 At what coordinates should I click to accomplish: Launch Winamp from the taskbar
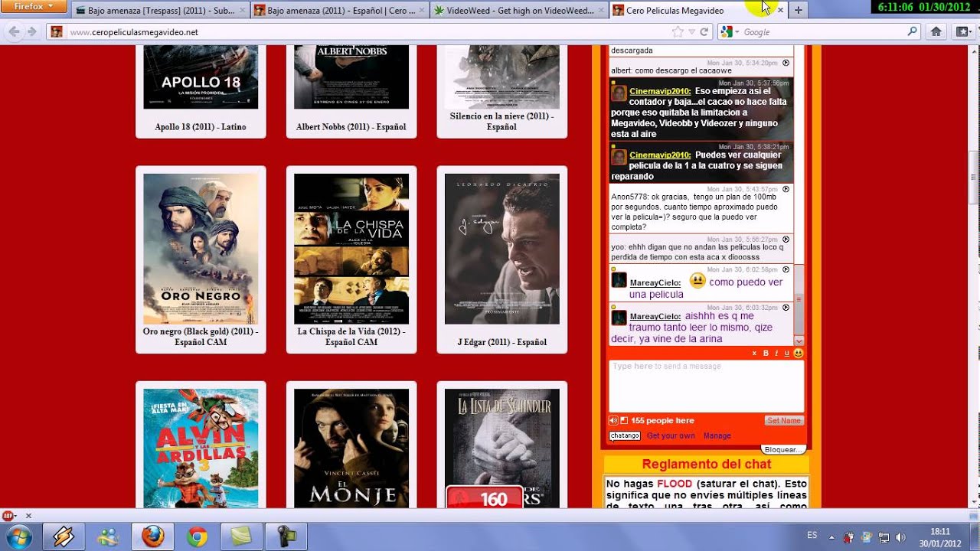[x=64, y=537]
